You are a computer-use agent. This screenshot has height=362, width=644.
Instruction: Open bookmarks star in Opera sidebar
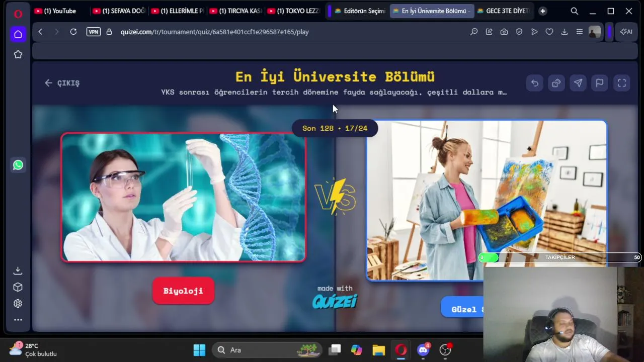tap(18, 54)
